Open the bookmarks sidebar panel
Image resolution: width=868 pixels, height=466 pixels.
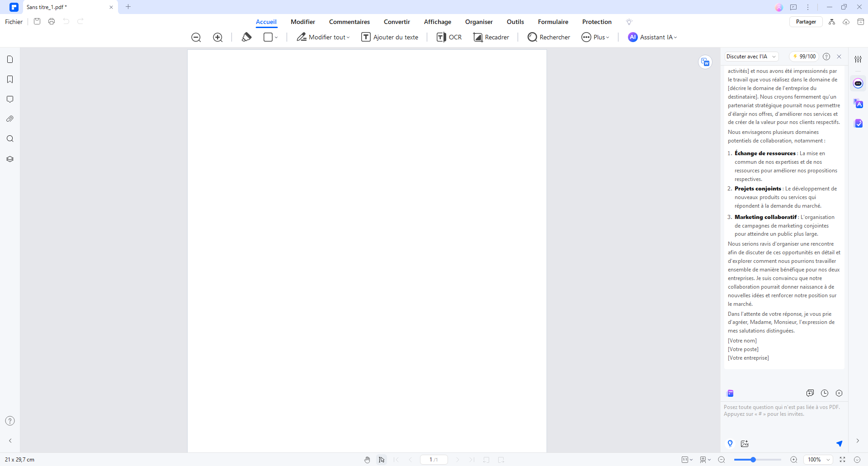tap(10, 79)
